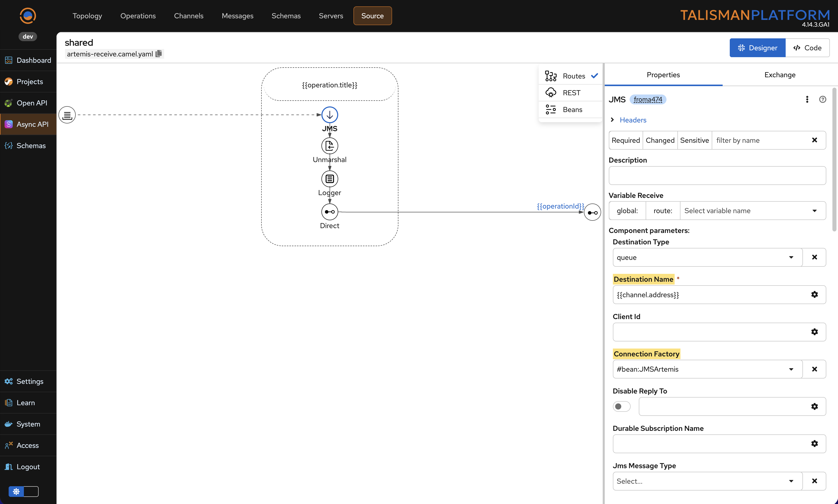The image size is (838, 504).
Task: Toggle the light/dark theme switch
Action: (23, 492)
